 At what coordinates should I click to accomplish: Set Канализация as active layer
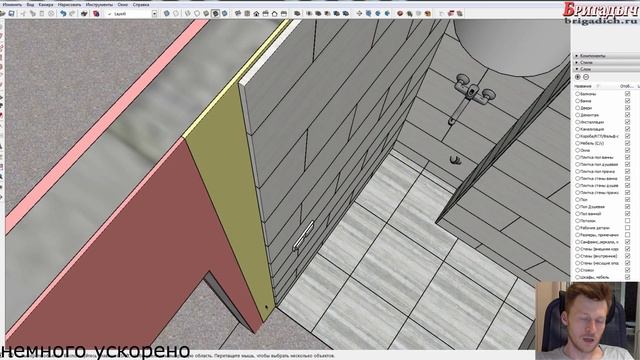(x=578, y=129)
